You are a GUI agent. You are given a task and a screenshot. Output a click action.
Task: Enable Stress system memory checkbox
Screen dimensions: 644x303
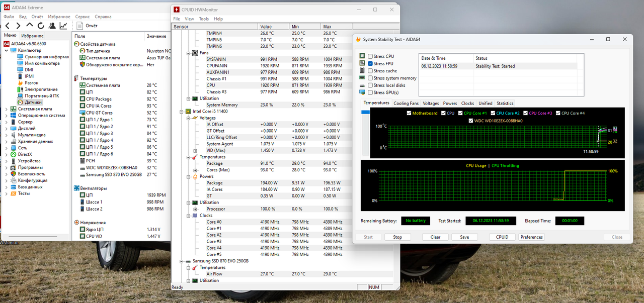(371, 78)
